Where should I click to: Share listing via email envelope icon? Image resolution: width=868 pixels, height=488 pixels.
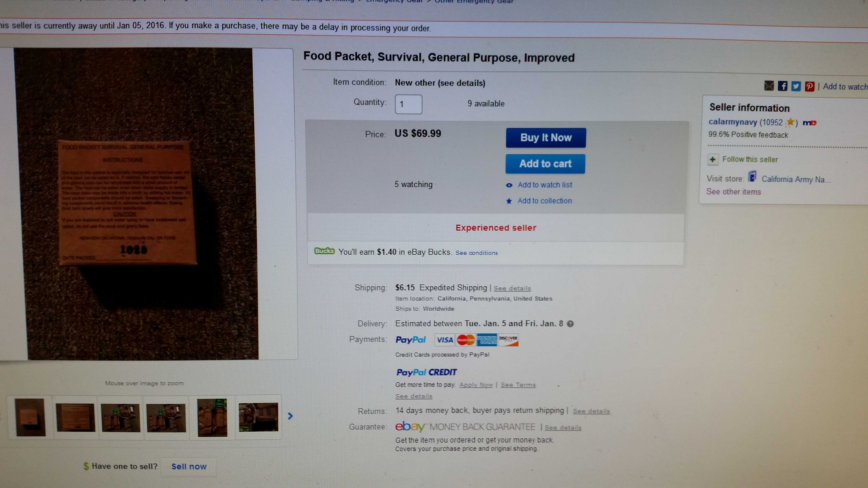[x=769, y=86]
